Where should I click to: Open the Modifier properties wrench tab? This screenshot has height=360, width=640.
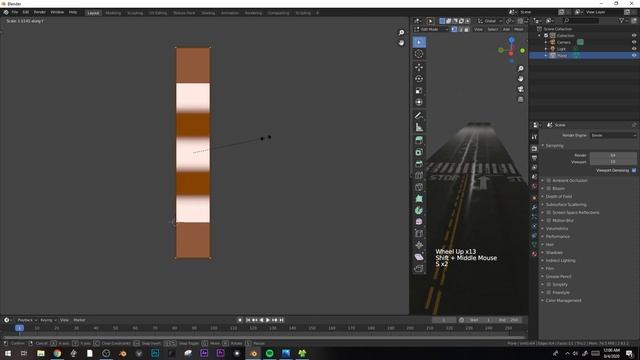click(x=534, y=207)
